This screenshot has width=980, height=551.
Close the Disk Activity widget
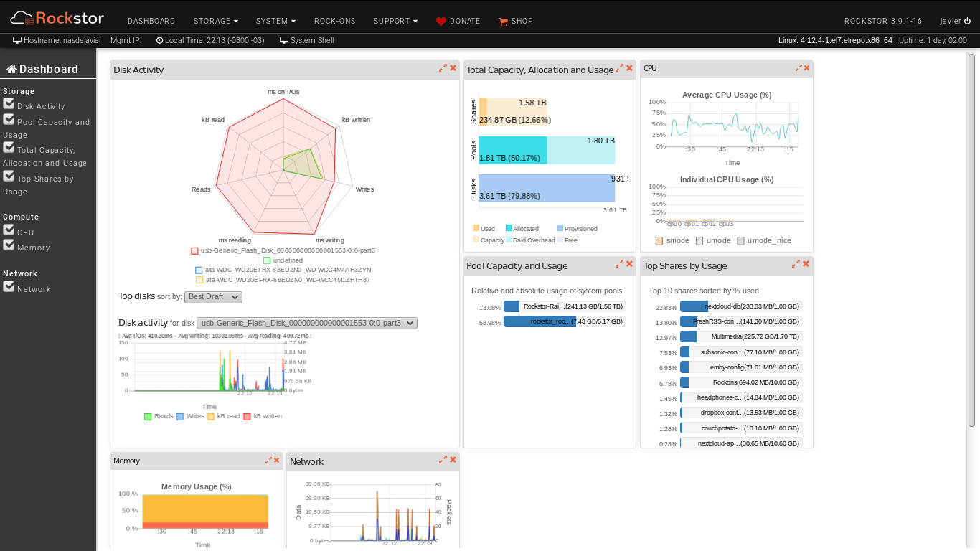coord(453,68)
